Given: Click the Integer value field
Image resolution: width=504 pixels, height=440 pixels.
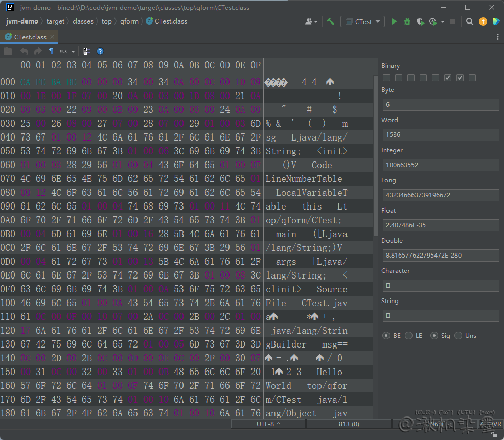Looking at the screenshot, I should [x=441, y=165].
